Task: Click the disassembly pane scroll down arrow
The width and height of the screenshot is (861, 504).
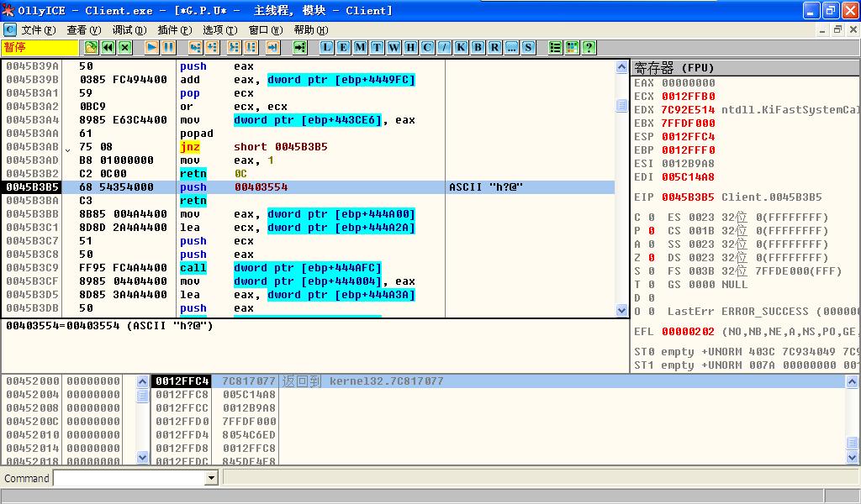Action: point(621,311)
